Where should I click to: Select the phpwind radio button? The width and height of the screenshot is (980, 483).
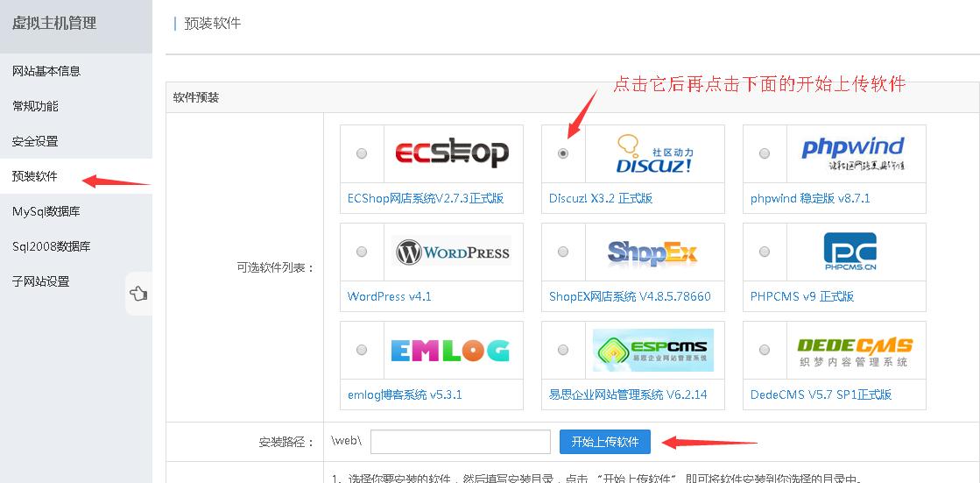pyautogui.click(x=765, y=153)
